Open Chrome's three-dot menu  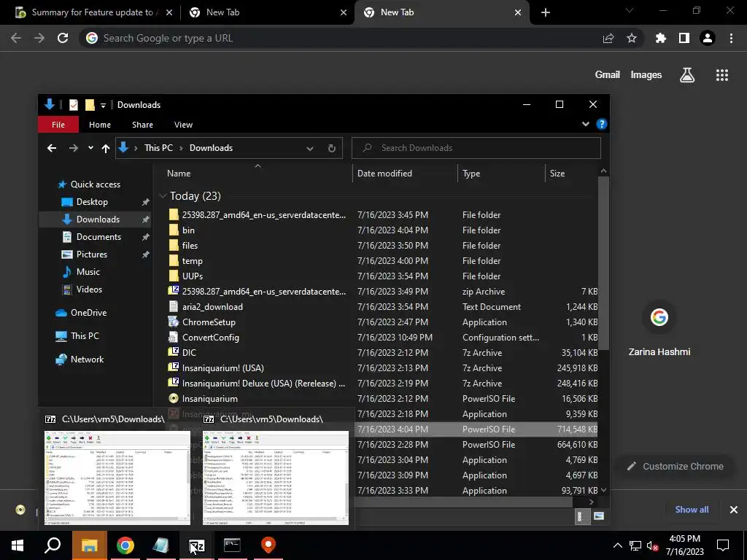click(x=731, y=38)
